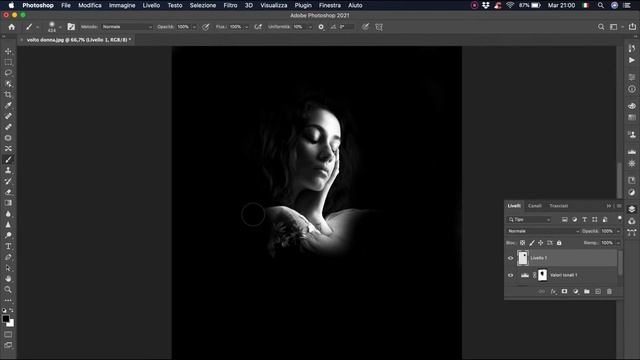This screenshot has width=640, height=360.
Task: Create a new layer
Action: (x=598, y=291)
